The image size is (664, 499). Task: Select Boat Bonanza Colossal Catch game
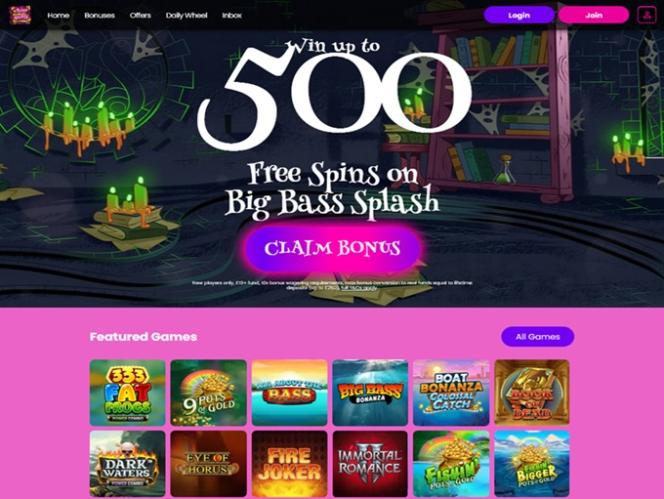[x=451, y=393]
